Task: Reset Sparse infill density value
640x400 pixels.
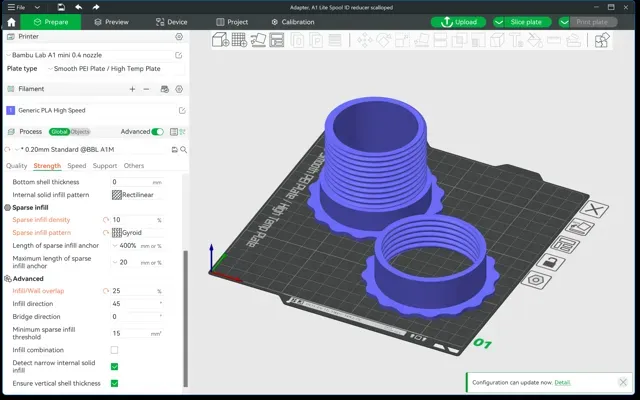Action: (106, 220)
